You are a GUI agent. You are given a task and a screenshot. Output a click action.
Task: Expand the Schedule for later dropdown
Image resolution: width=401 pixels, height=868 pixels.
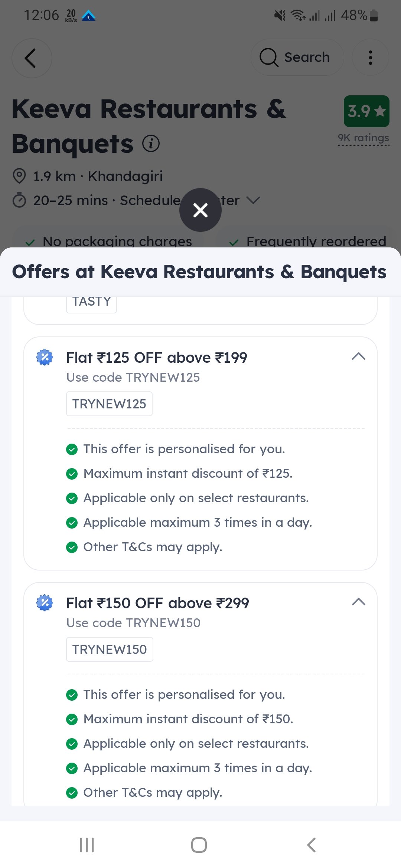tap(253, 200)
